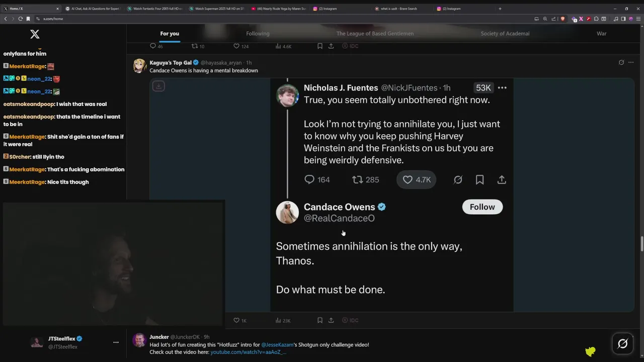
Task: Like Kaguya's Top Gal post with 1K likes
Action: click(x=240, y=320)
